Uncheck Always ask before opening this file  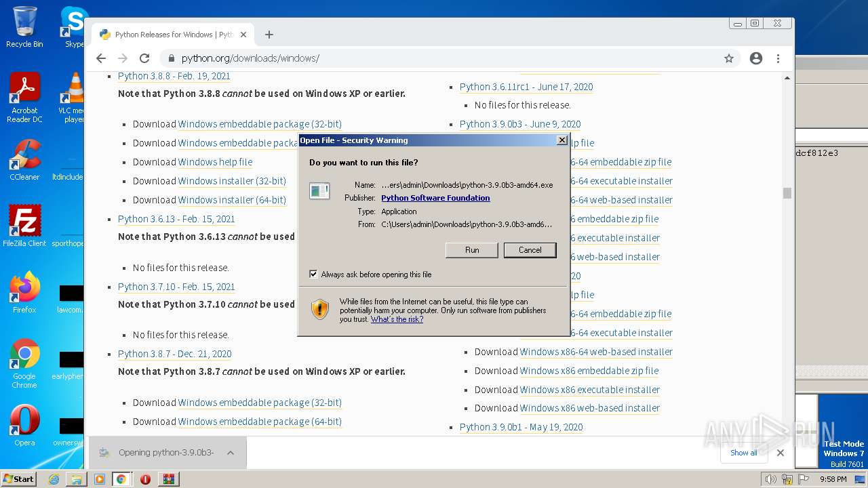click(313, 274)
